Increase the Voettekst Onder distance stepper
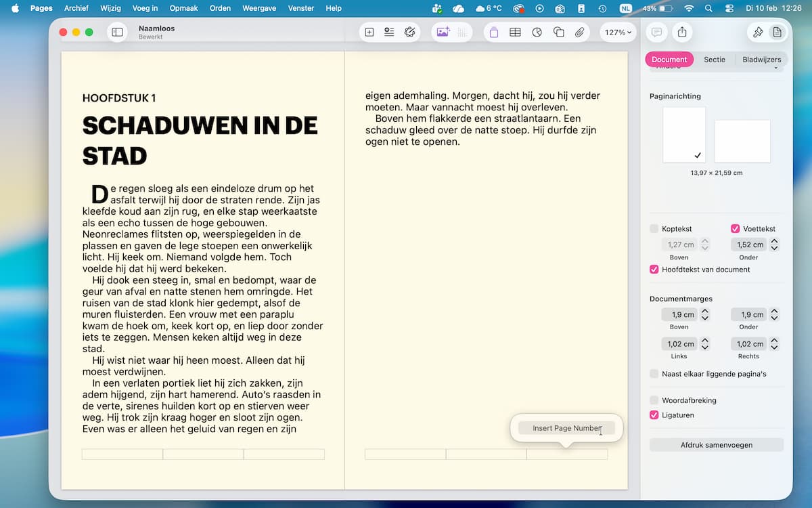The image size is (812, 508). click(775, 241)
